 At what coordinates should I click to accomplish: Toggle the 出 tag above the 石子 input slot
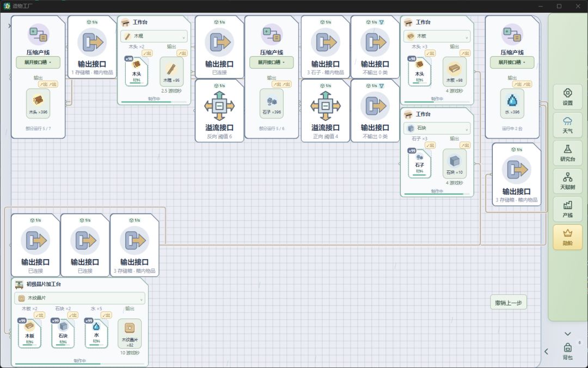coord(430,145)
